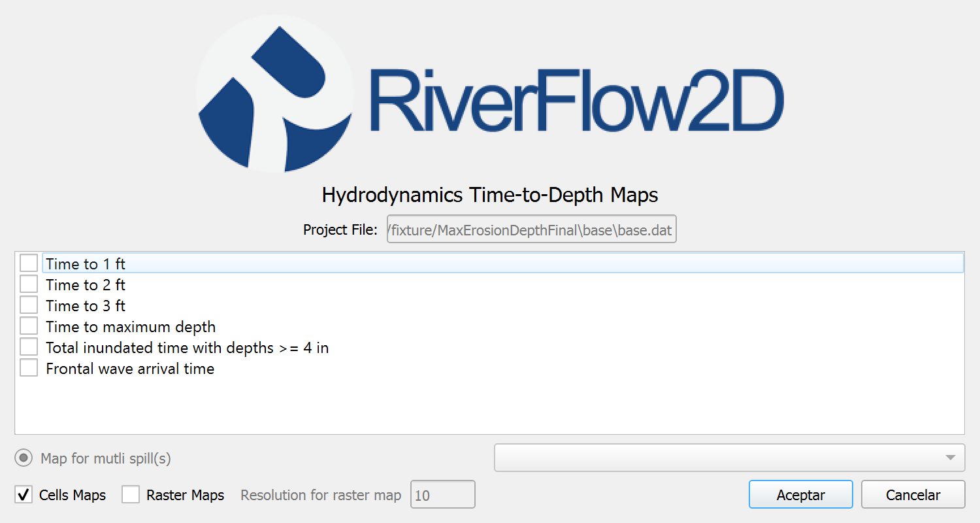
Task: Select 'Total inundated time with depths >= 4 in' text
Action: pos(188,348)
